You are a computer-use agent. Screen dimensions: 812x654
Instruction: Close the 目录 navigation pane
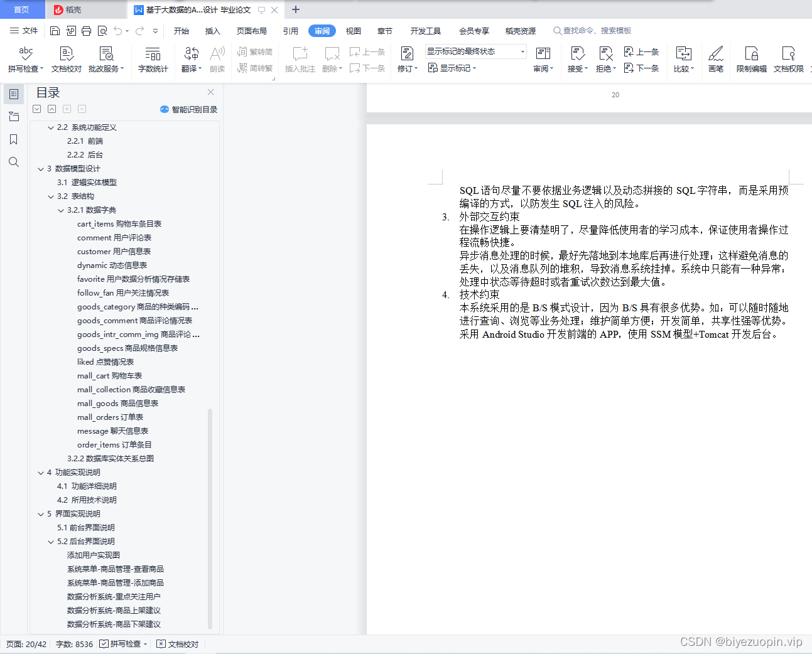click(211, 92)
